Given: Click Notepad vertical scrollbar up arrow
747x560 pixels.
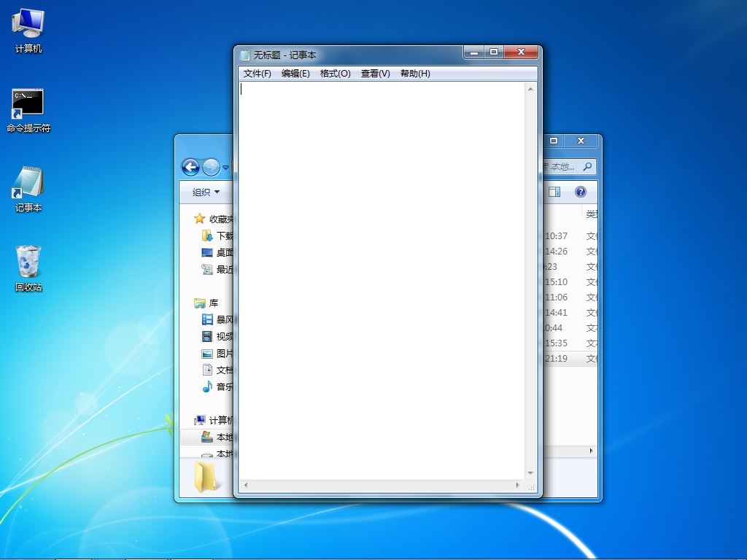Looking at the screenshot, I should [x=530, y=89].
